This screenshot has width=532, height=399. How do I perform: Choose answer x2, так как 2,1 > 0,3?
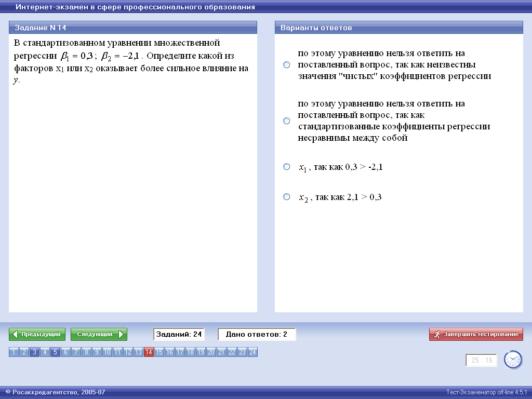tap(287, 197)
